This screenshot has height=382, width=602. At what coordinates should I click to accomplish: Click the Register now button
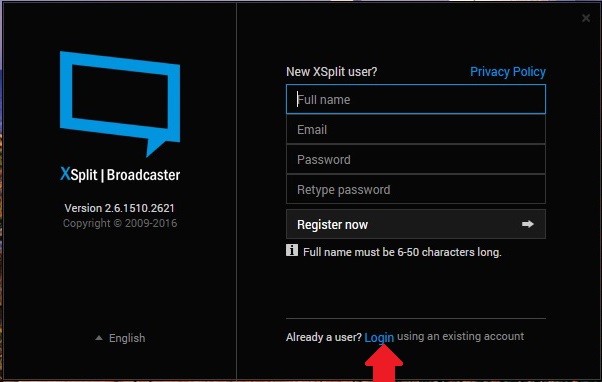(416, 224)
